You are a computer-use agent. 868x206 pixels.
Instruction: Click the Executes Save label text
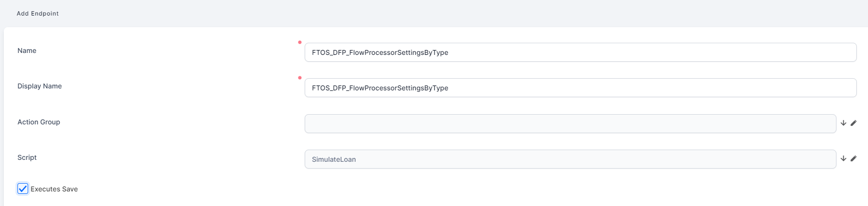pyautogui.click(x=54, y=189)
